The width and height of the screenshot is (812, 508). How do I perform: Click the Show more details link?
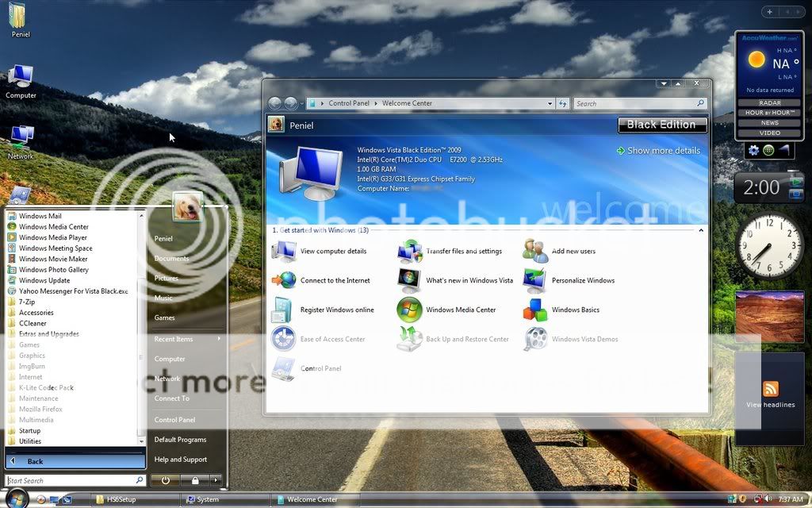click(x=658, y=151)
